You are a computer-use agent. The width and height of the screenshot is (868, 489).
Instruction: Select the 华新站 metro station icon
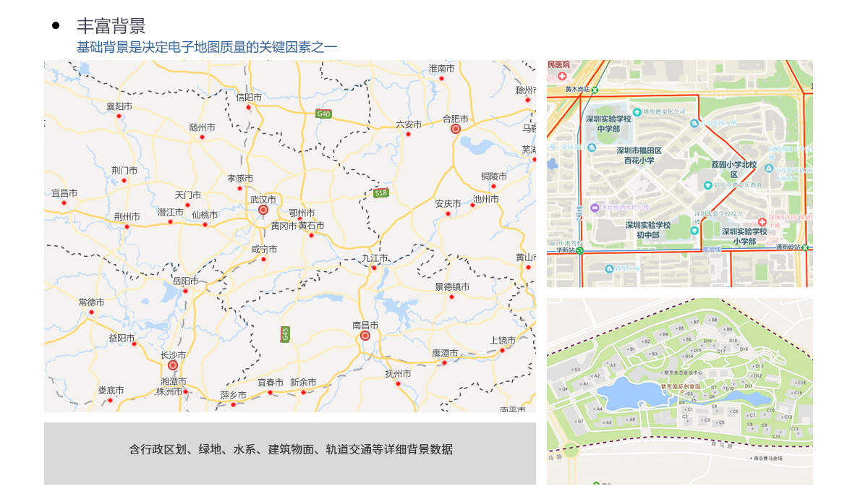point(579,250)
